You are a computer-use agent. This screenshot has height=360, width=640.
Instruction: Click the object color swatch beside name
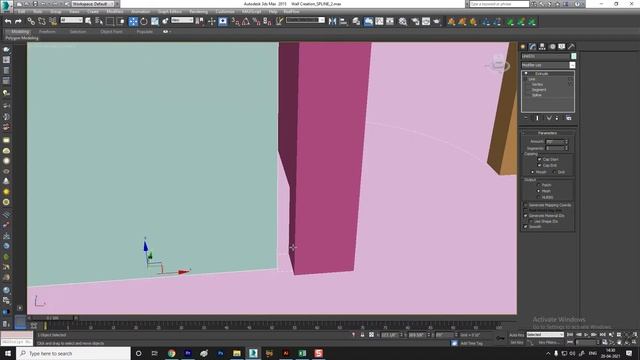point(573,56)
